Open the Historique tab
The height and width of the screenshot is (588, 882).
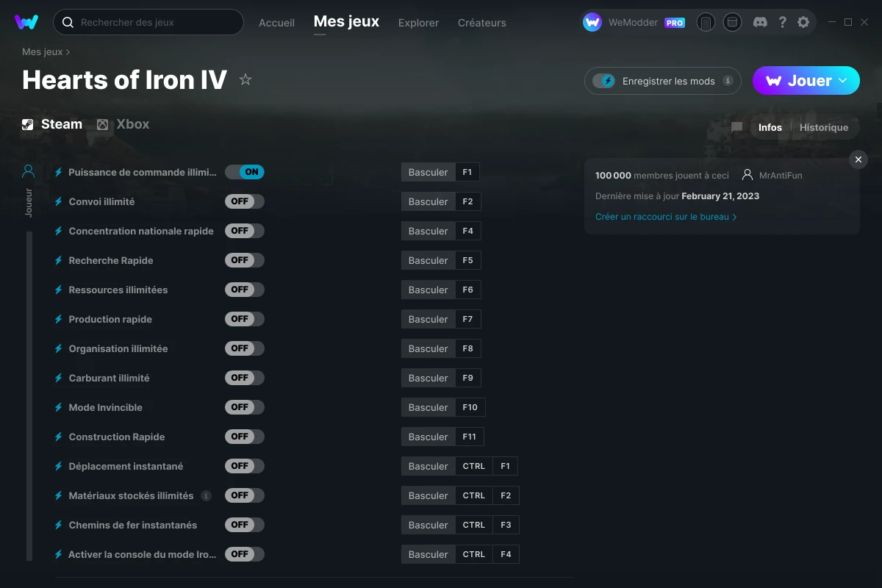click(x=823, y=127)
